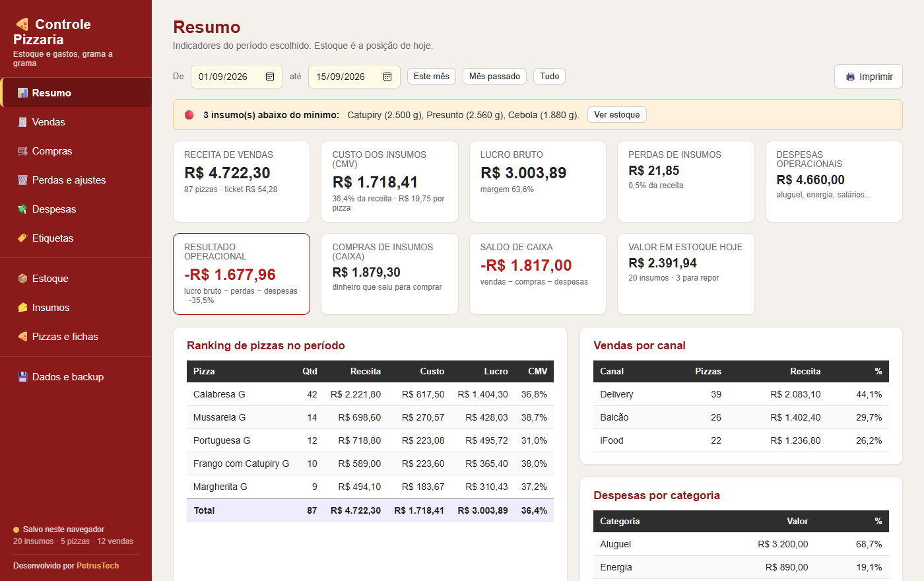Click the Resultado Operacional card

click(x=242, y=274)
